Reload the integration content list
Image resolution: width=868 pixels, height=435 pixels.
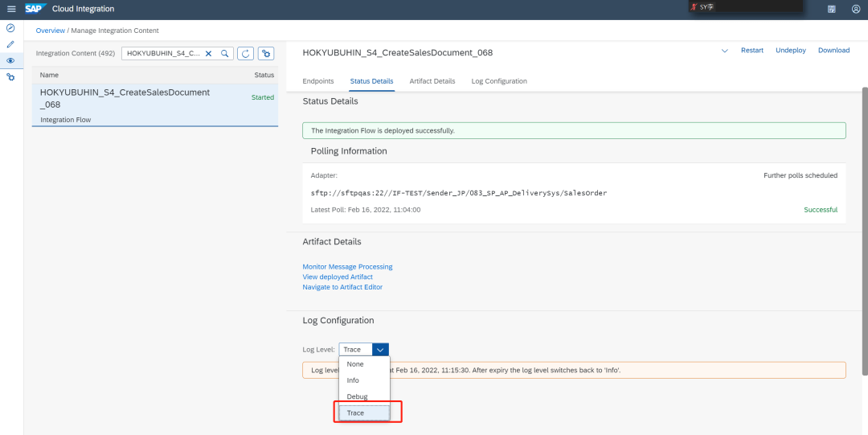tap(246, 54)
